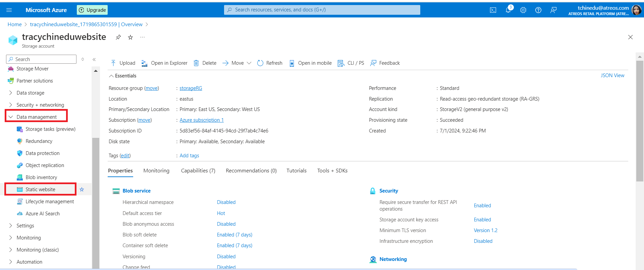Switch to the Tutorials tab

pyautogui.click(x=297, y=171)
